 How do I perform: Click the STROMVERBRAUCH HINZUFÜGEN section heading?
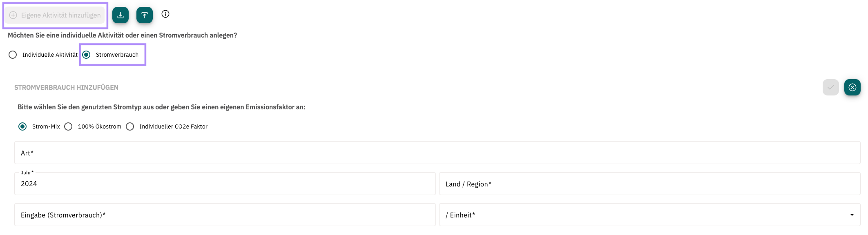66,87
